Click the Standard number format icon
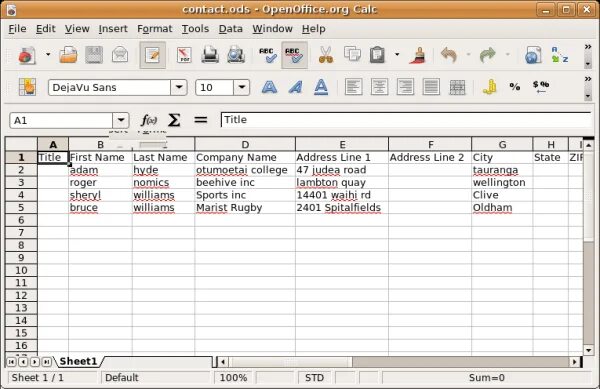 click(x=541, y=87)
